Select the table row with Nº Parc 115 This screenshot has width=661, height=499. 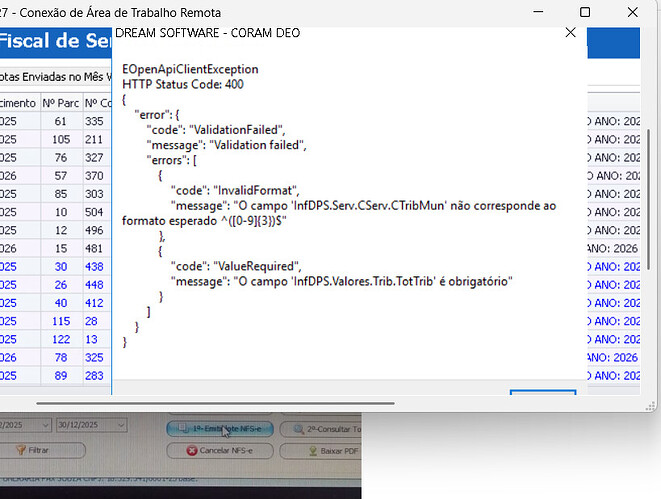point(60,320)
